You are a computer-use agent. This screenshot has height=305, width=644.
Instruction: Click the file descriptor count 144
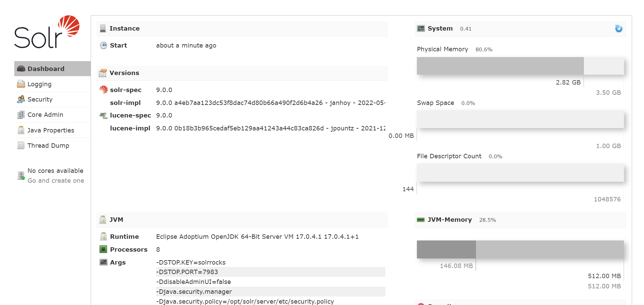(408, 189)
